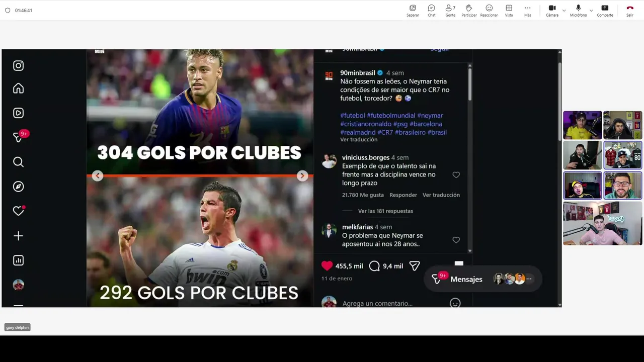Open Instagram home via the logo icon

[x=18, y=66]
